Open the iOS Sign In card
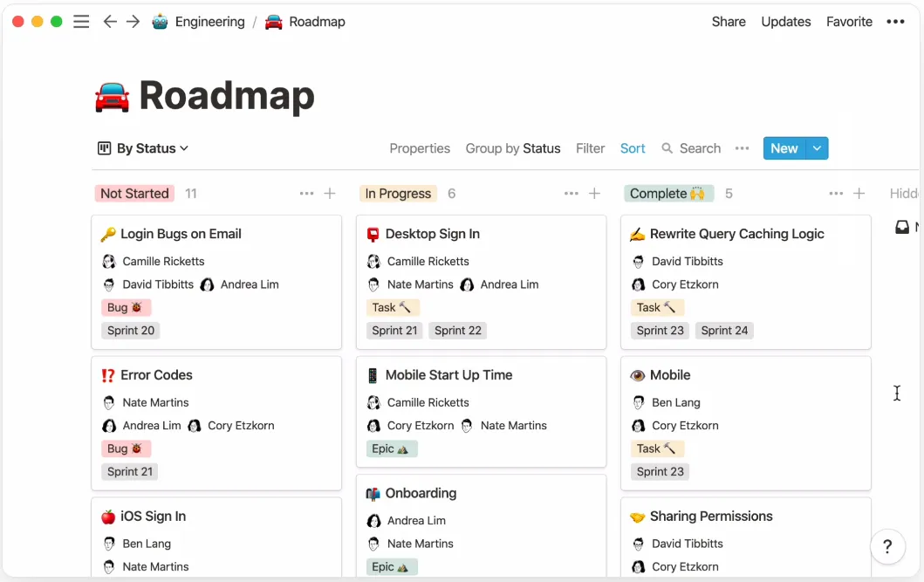 coord(216,537)
